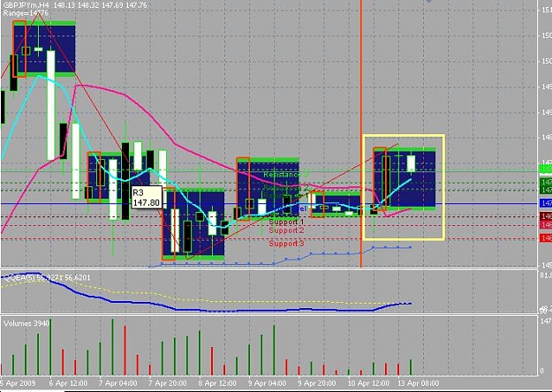
Task: Click the 9 Apr 04:00 time label
Action: tap(267, 383)
